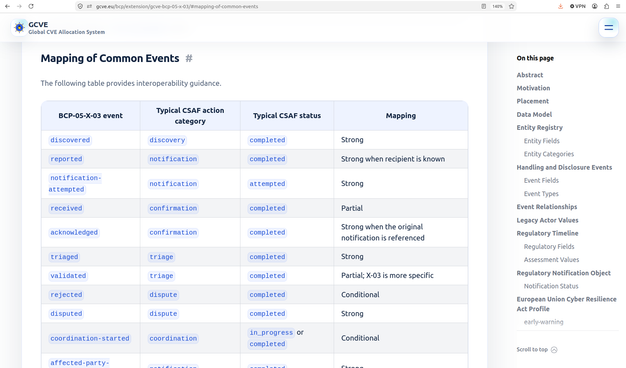Screen dimensions: 626x368
Task: Open the browser application menu icon
Action: [x=618, y=6]
